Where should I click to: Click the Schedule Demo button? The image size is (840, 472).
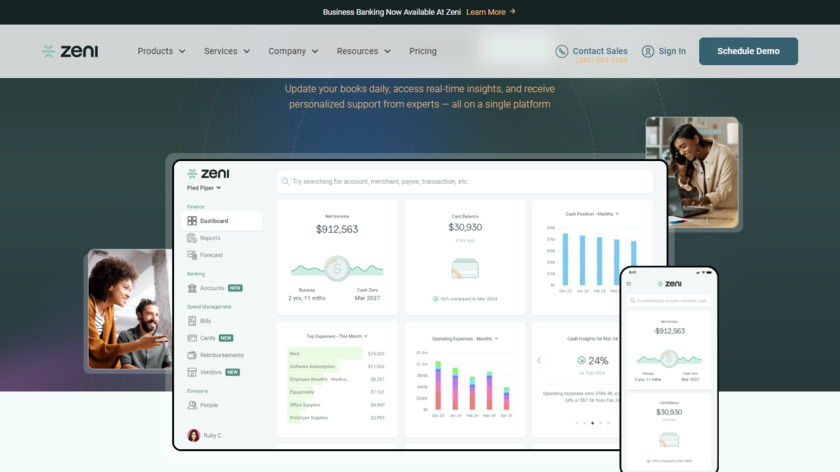pos(748,51)
